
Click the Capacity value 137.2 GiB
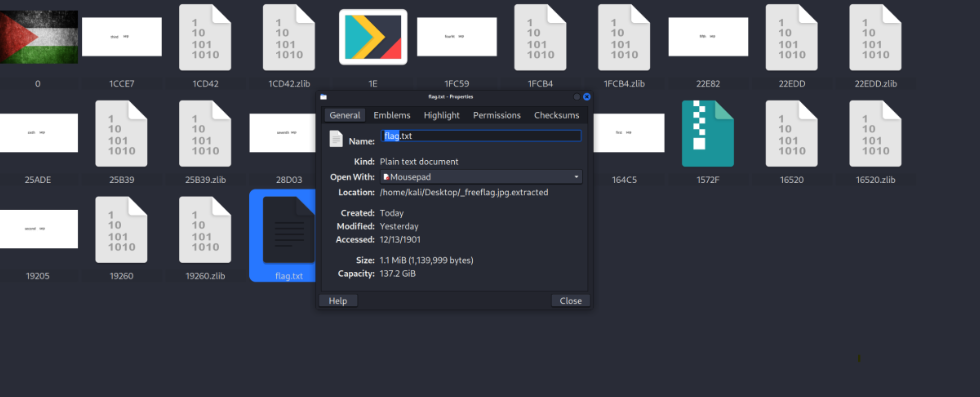pos(398,273)
